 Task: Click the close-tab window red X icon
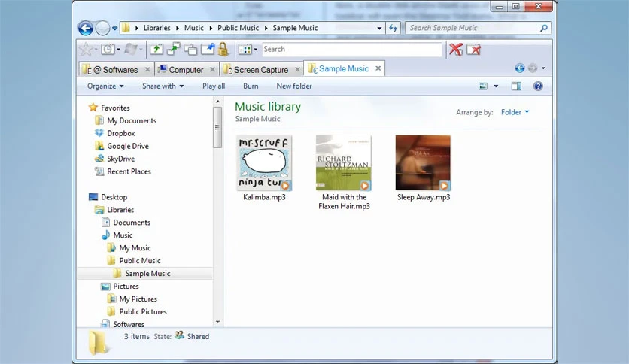[x=474, y=50]
